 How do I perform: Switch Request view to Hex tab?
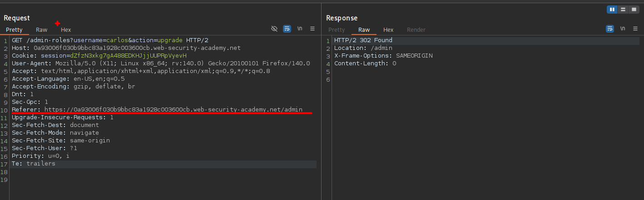tap(66, 29)
